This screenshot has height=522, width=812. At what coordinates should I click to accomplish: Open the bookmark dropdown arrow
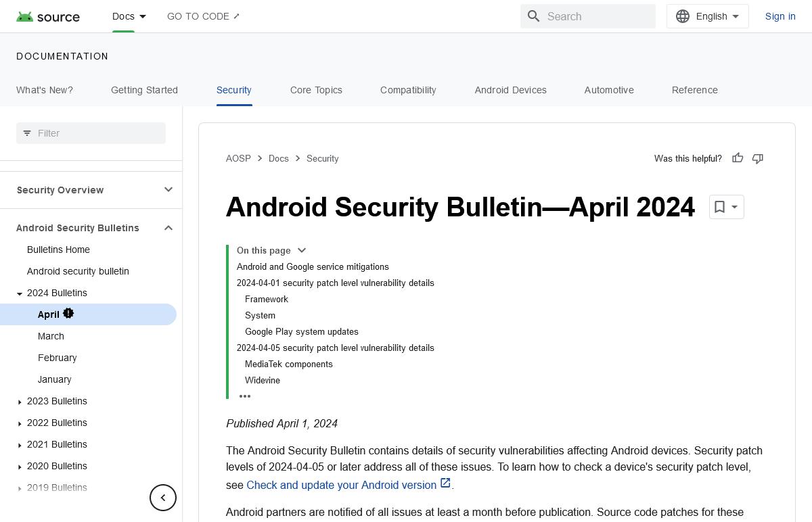[735, 207]
